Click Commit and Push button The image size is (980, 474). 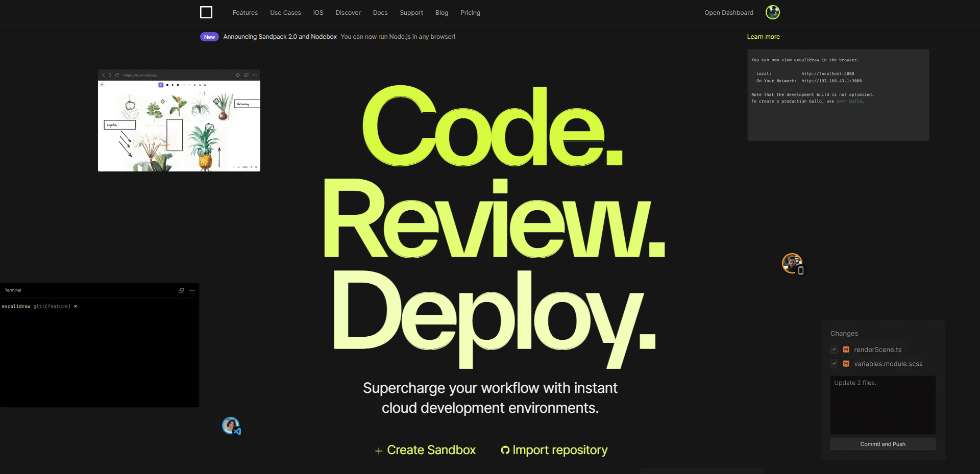tap(883, 444)
